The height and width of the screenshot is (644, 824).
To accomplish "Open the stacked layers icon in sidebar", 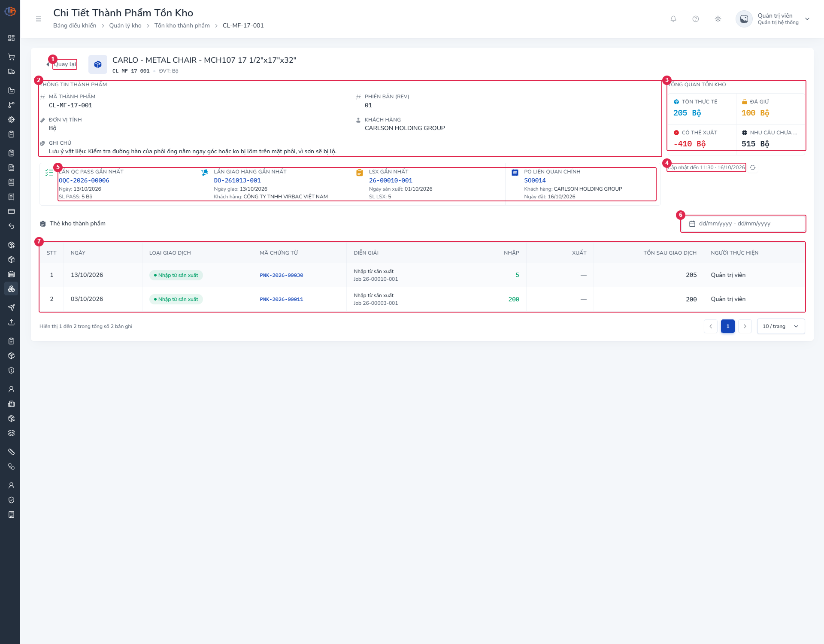I will click(x=12, y=433).
